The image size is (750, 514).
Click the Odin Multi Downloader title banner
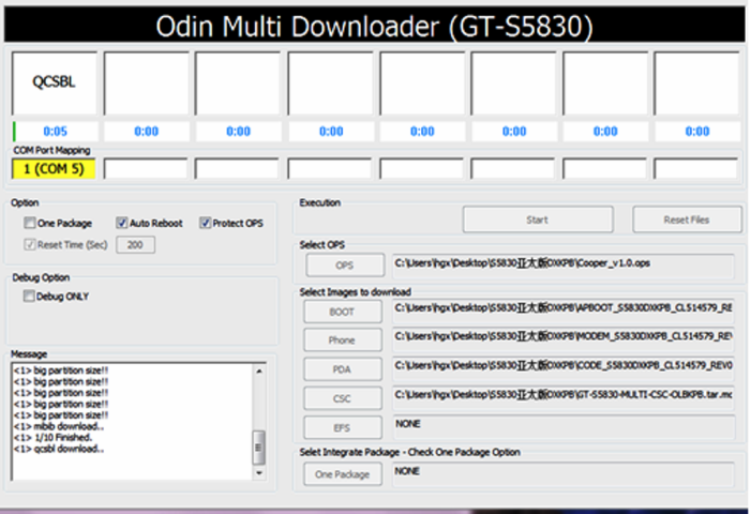click(x=375, y=25)
